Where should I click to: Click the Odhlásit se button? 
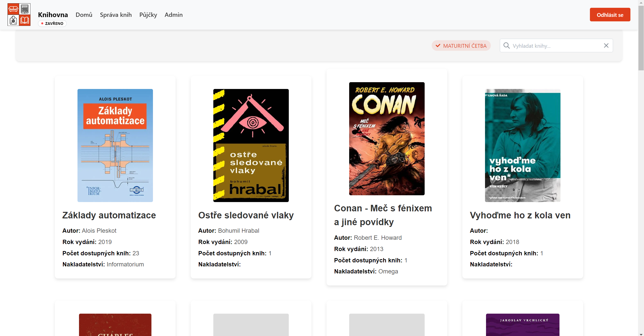tap(610, 15)
